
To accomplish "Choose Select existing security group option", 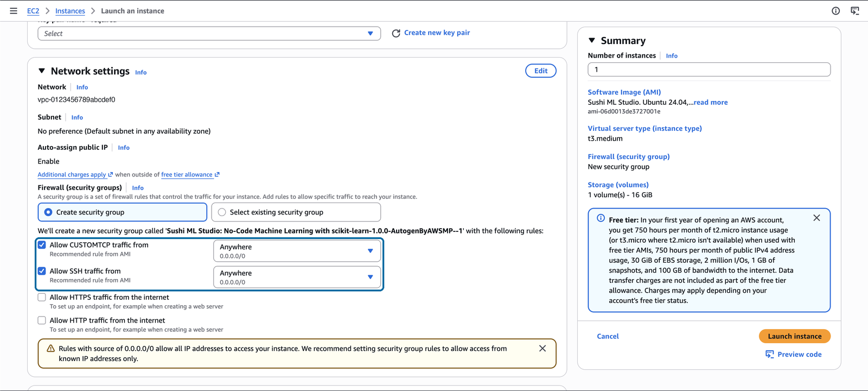I will (x=296, y=212).
